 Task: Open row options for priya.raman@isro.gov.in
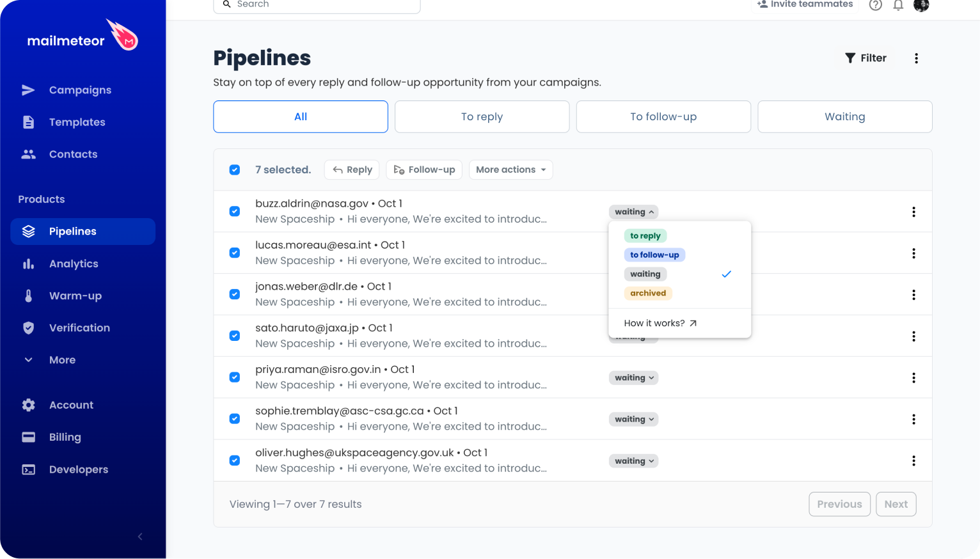913,378
